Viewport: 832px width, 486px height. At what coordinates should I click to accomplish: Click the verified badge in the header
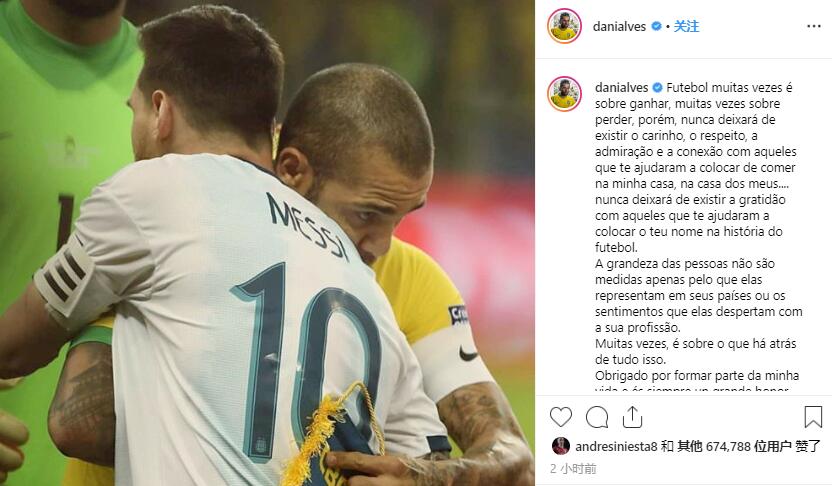point(656,26)
